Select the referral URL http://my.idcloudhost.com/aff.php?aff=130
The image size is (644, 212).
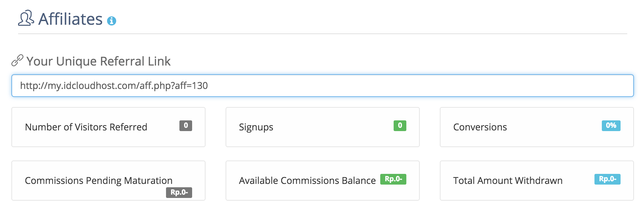(x=114, y=86)
